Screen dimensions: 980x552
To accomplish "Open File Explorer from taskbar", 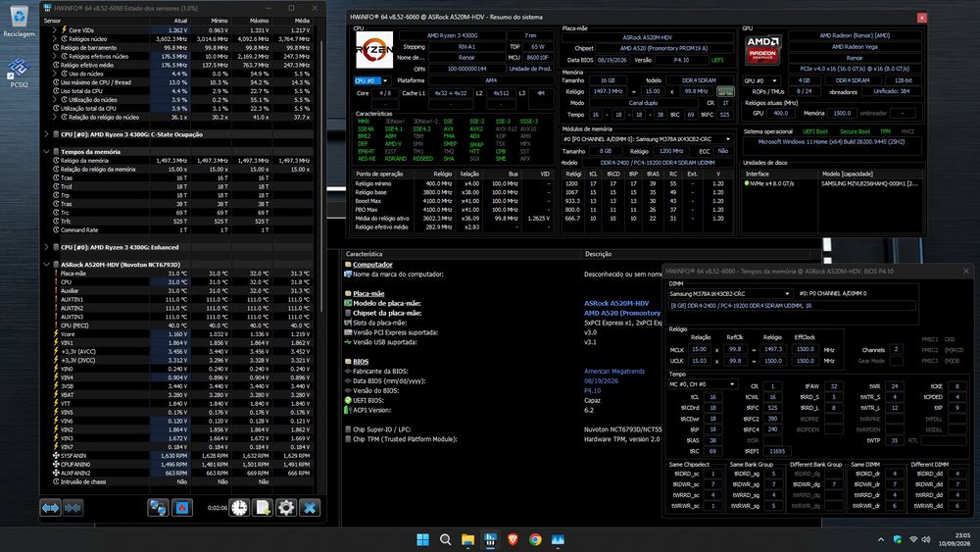I will point(467,539).
